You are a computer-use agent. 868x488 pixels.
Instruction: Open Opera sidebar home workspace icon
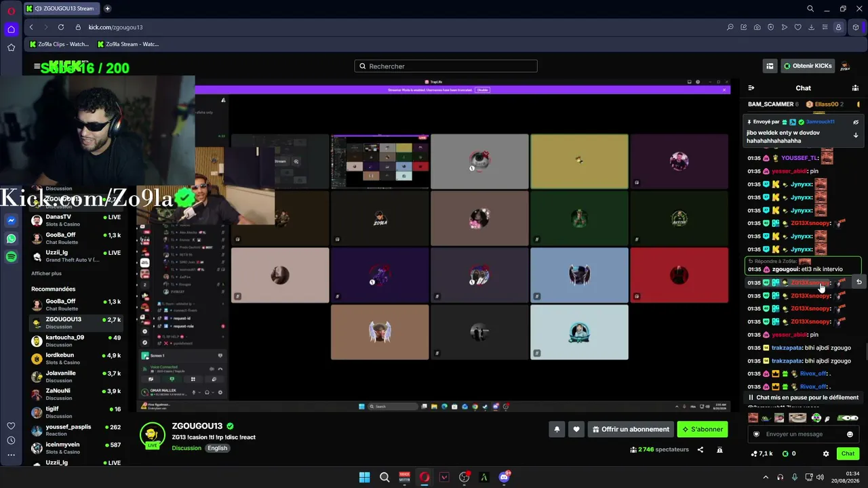tap(11, 29)
